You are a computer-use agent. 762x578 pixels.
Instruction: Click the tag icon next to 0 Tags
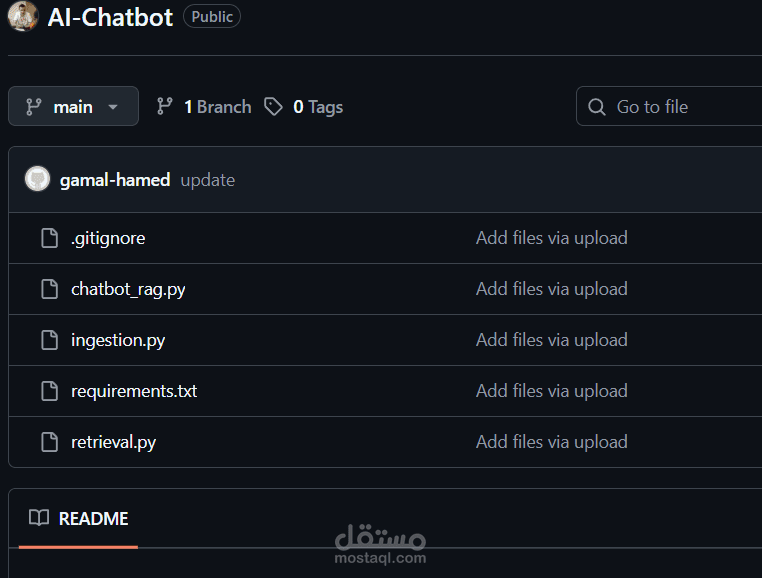click(x=273, y=106)
